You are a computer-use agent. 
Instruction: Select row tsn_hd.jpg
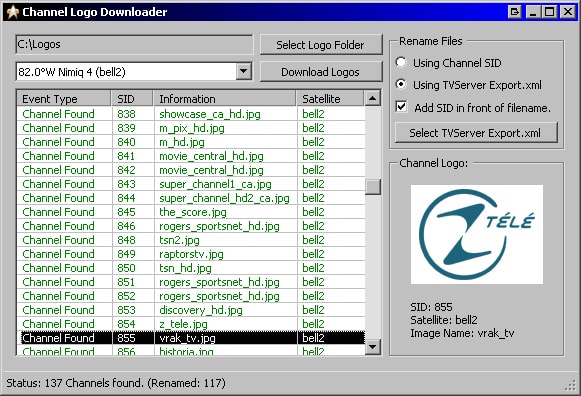click(x=191, y=268)
